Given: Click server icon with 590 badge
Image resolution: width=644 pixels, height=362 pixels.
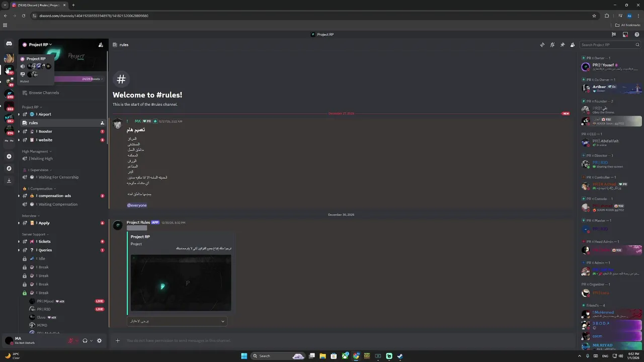Looking at the screenshot, I should pyautogui.click(x=9, y=94).
